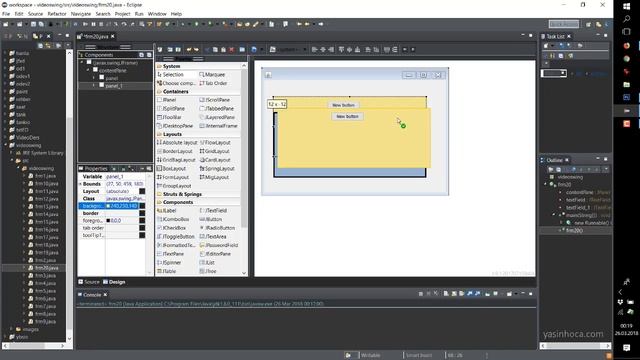Pick the JPanel container from the palette
Image resolution: width=640 pixels, height=360 pixels.
point(167,100)
